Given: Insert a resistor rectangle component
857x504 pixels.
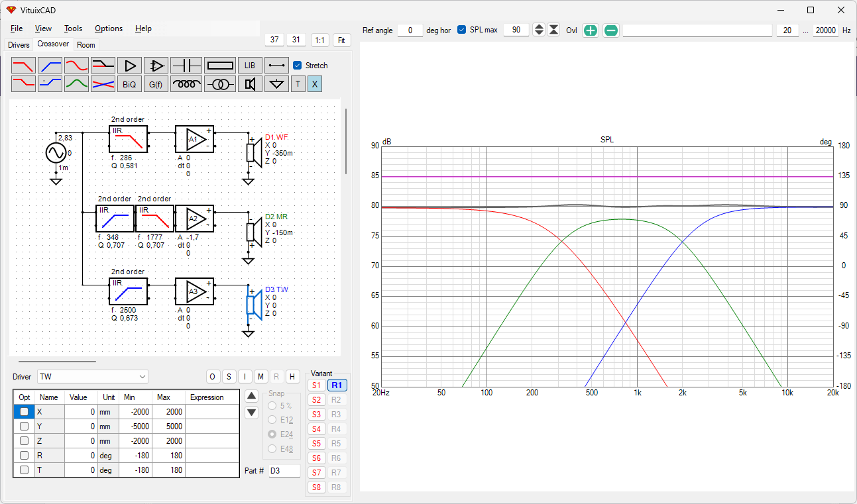Looking at the screenshot, I should coord(220,66).
